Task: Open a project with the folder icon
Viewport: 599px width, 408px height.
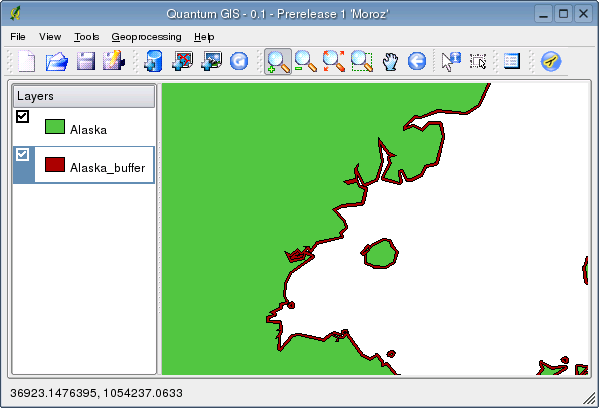Action: [x=57, y=62]
